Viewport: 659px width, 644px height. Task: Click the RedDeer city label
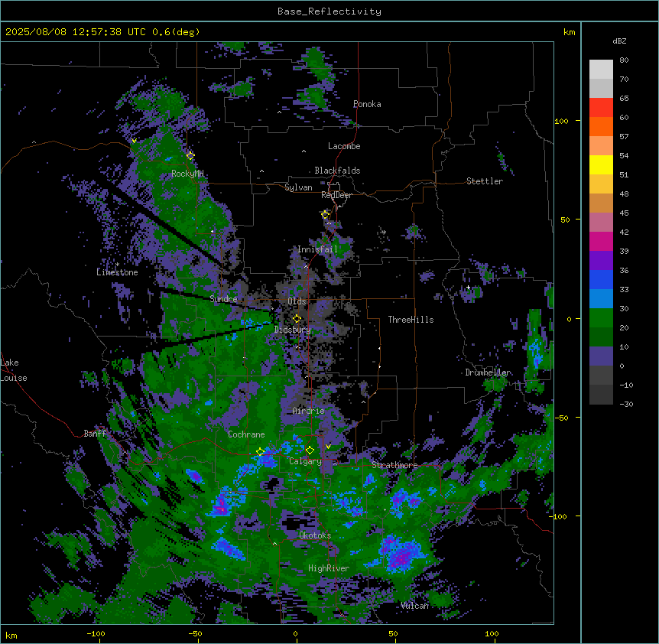pyautogui.click(x=336, y=195)
